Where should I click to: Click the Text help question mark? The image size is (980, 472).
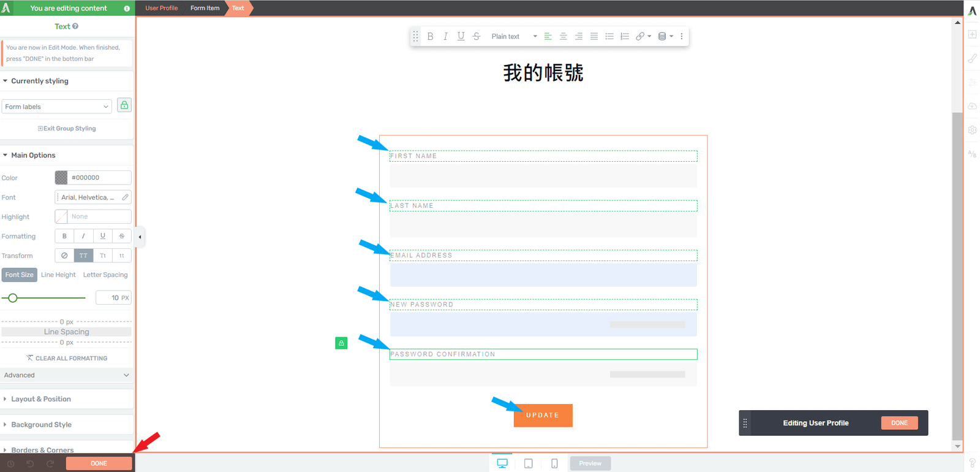[x=75, y=26]
